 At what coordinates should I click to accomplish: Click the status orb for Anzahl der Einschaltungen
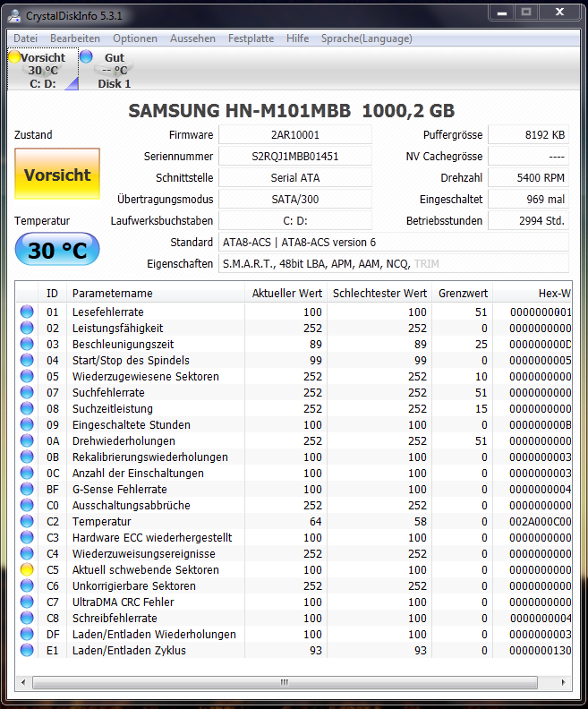pyautogui.click(x=27, y=473)
